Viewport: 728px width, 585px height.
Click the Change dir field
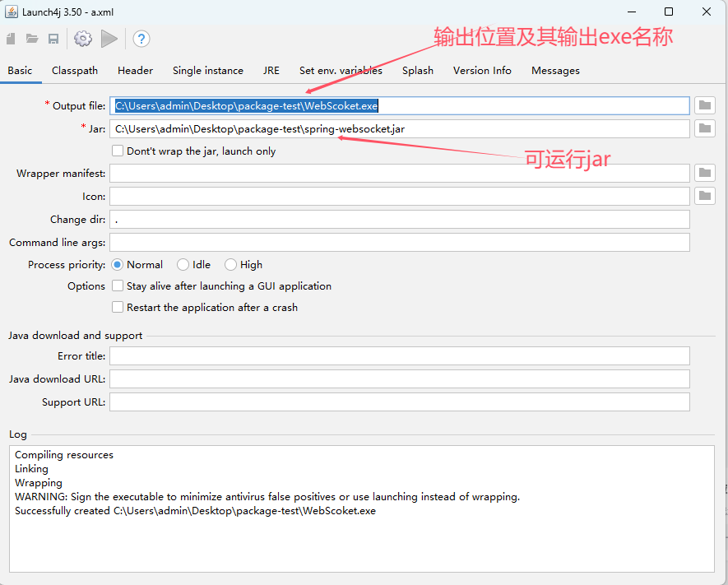click(400, 219)
